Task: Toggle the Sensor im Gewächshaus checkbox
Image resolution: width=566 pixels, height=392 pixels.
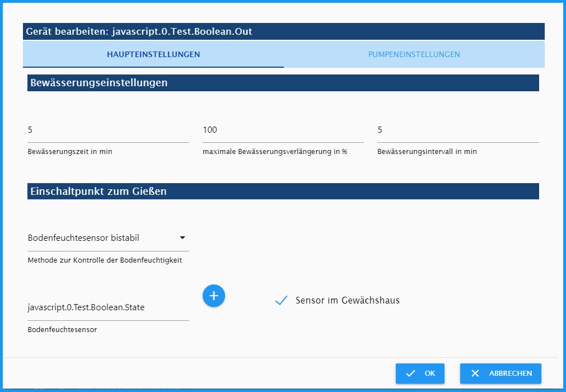Action: 281,300
